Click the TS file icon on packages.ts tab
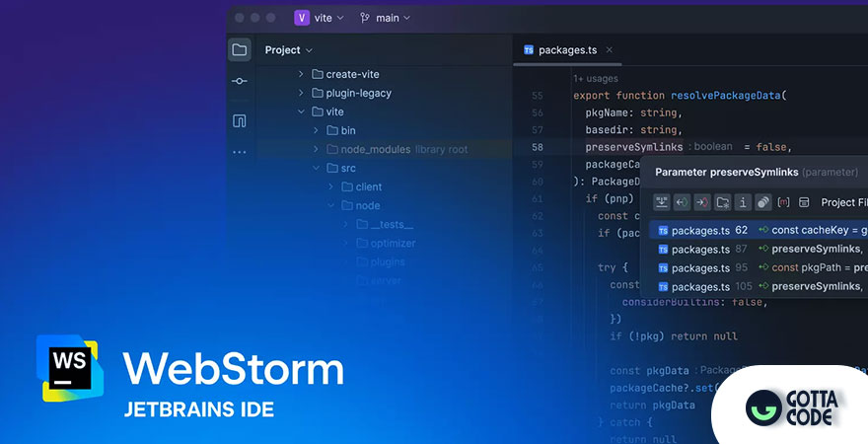 tap(529, 49)
